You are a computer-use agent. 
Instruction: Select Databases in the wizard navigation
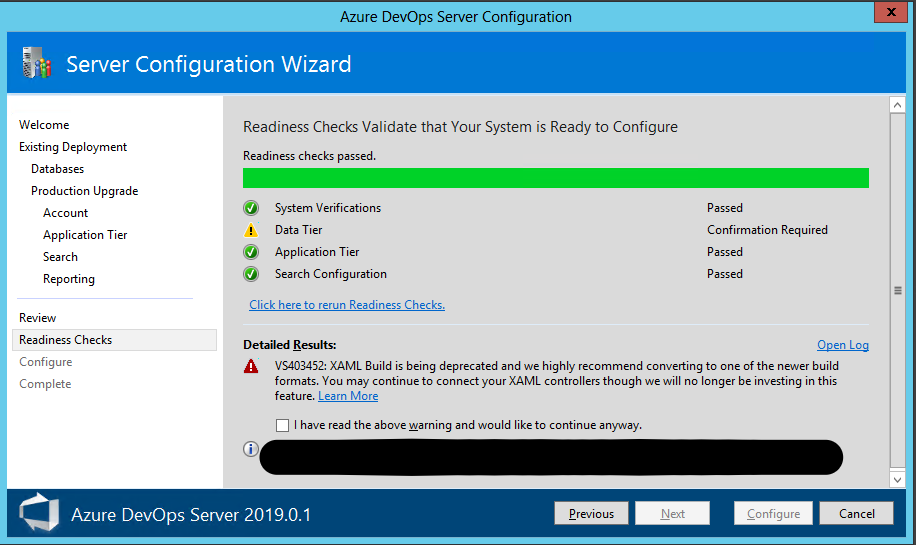(57, 169)
